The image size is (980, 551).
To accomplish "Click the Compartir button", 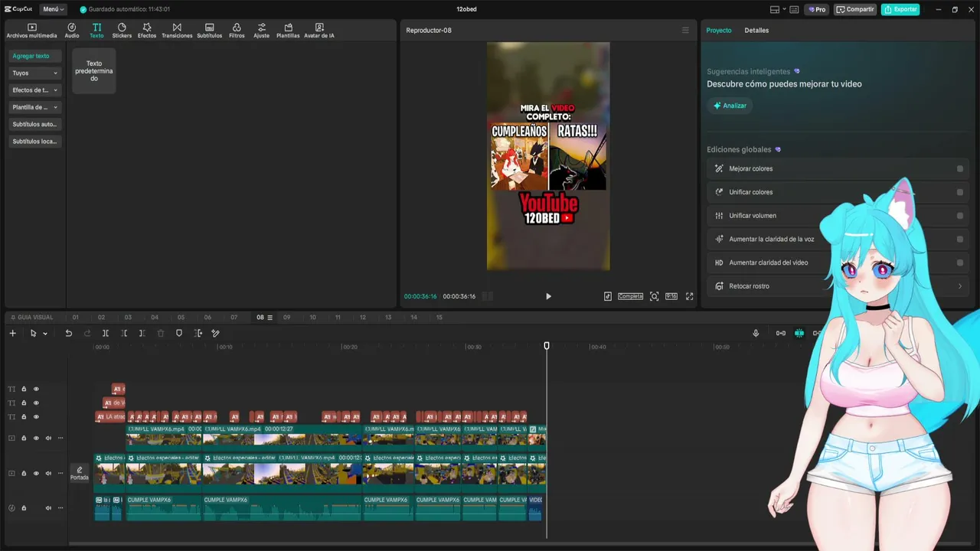I will pos(854,9).
